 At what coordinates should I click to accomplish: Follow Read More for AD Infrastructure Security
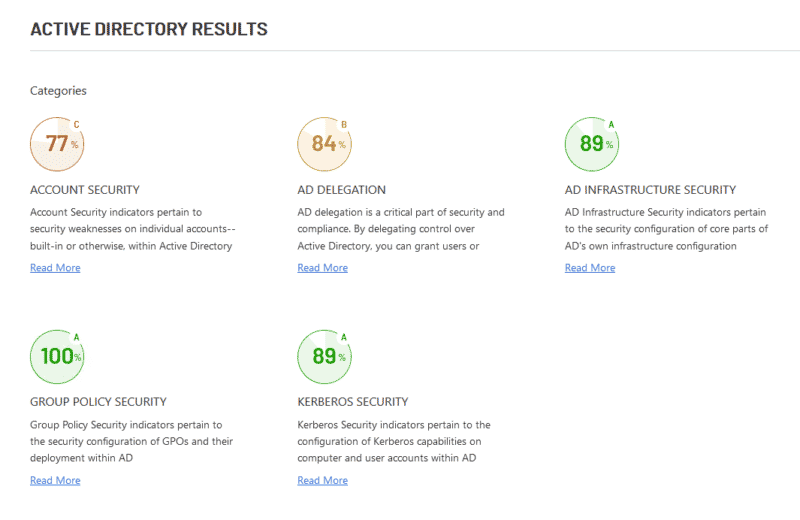coord(589,268)
